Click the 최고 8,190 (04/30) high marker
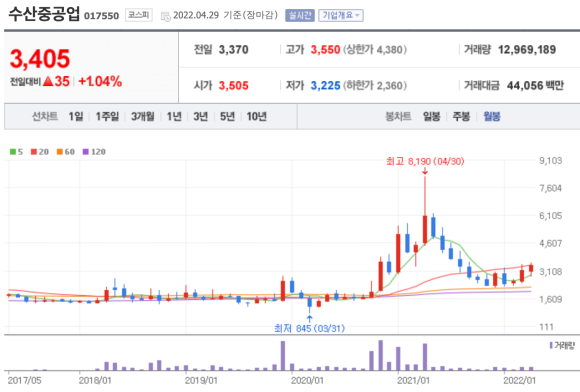 click(x=425, y=162)
